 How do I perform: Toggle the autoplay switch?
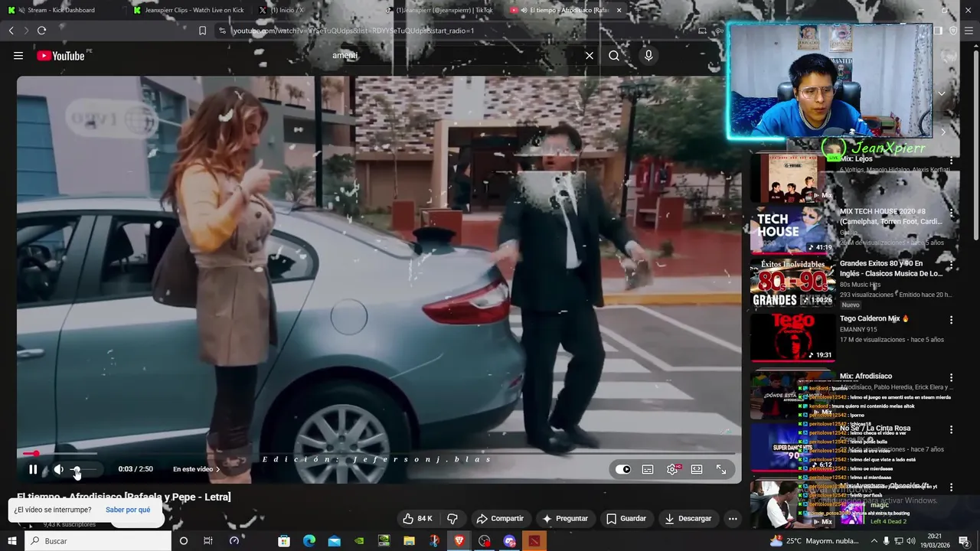click(623, 469)
